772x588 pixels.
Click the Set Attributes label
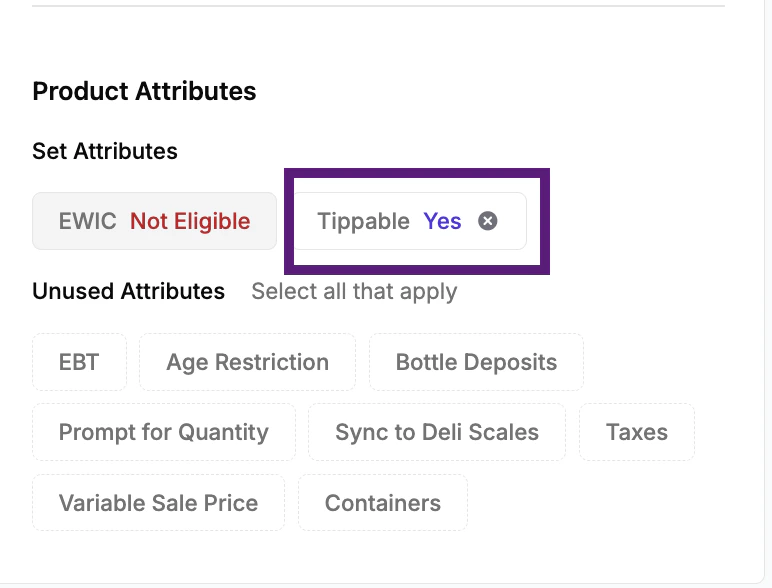point(105,151)
